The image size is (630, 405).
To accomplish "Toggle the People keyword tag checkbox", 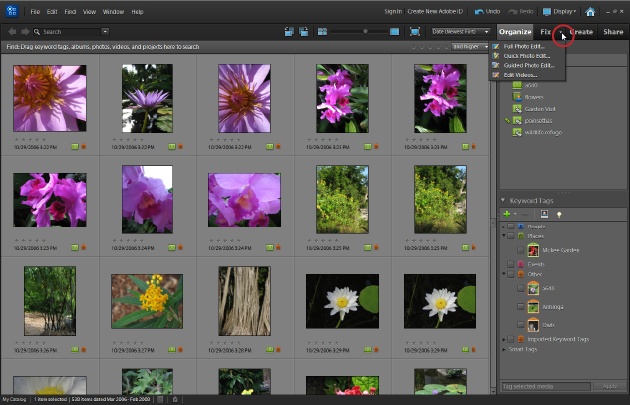I will (511, 226).
